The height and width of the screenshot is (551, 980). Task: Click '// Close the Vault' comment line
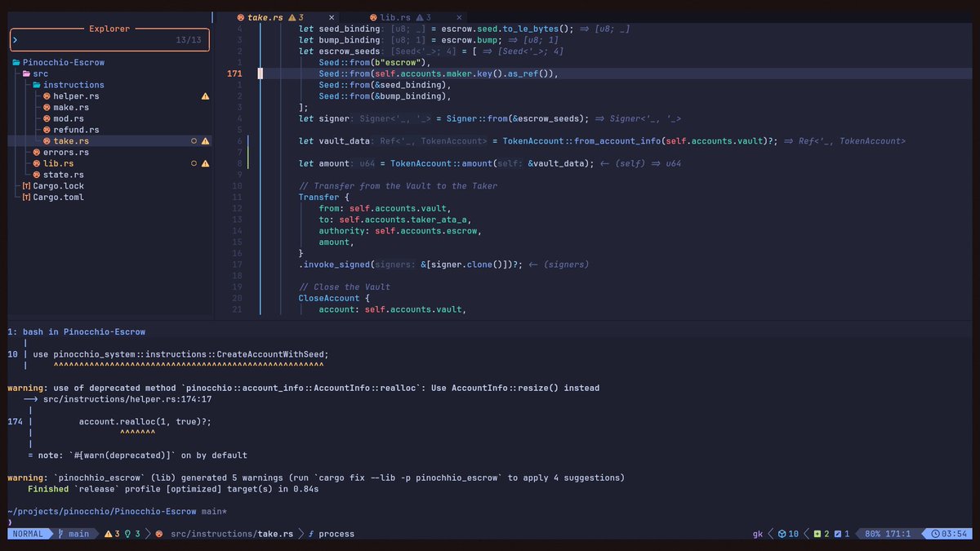[344, 287]
